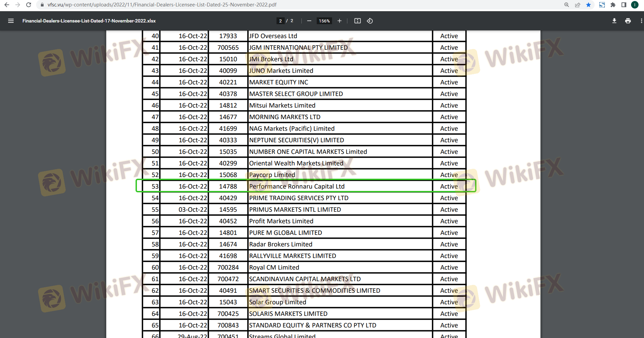
Task: Edit the current page number field
Action: tap(280, 21)
